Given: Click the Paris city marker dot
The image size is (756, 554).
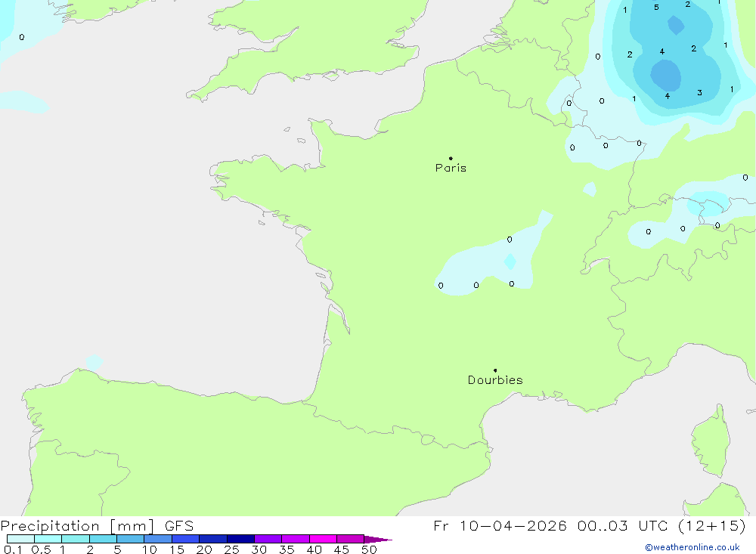Looking at the screenshot, I should [x=451, y=158].
